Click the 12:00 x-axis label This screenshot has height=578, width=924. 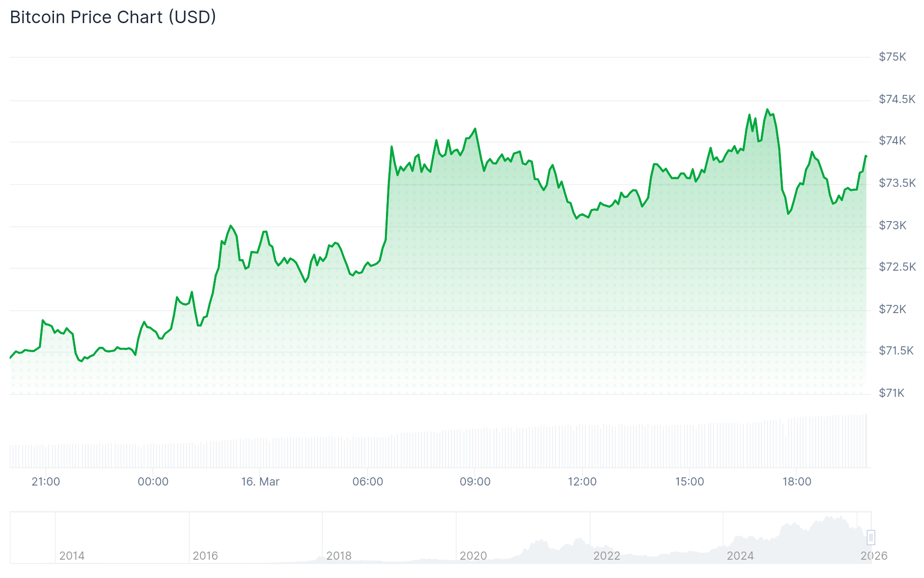pos(582,482)
